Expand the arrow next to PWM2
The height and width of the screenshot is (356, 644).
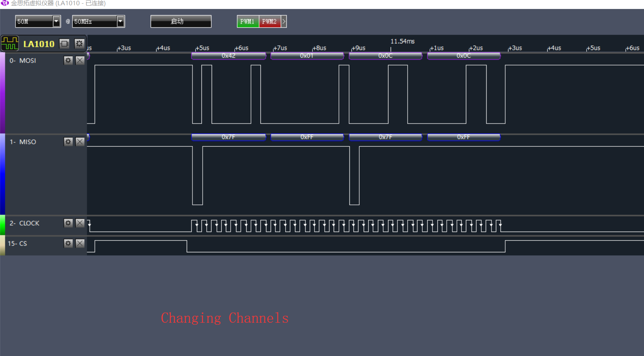[x=284, y=22]
